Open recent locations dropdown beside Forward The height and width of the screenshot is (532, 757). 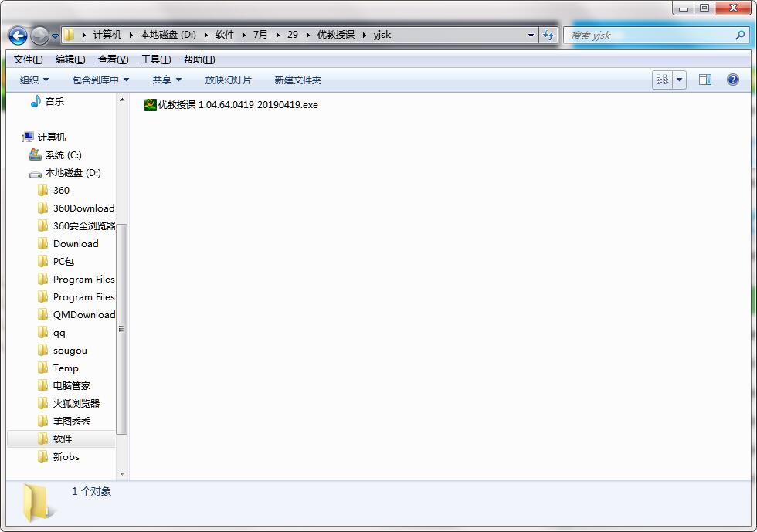coord(55,36)
